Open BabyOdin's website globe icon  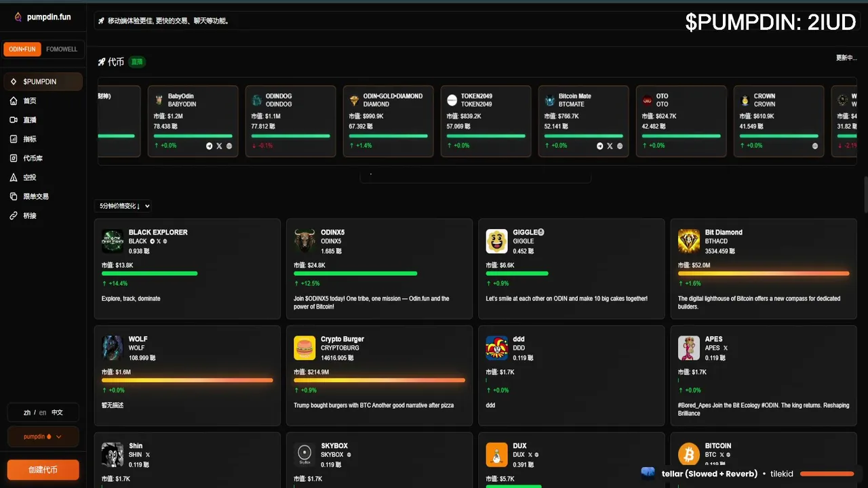(229, 146)
